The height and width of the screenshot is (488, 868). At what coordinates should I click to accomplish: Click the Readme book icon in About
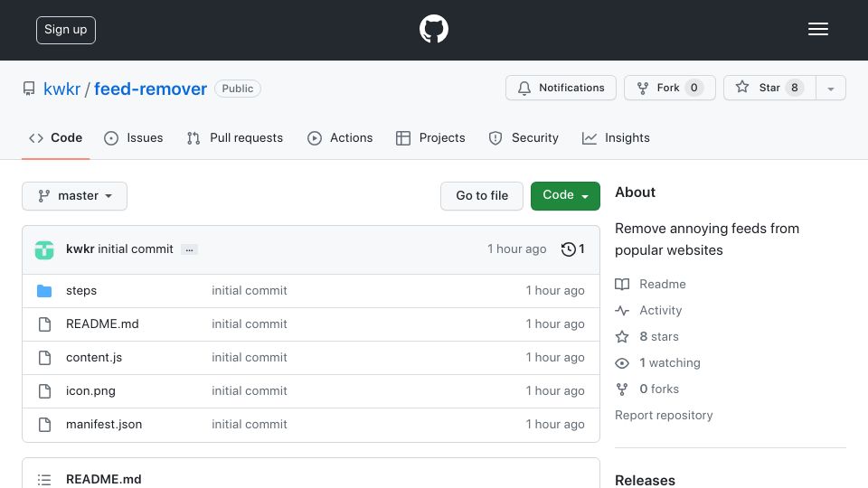point(622,285)
